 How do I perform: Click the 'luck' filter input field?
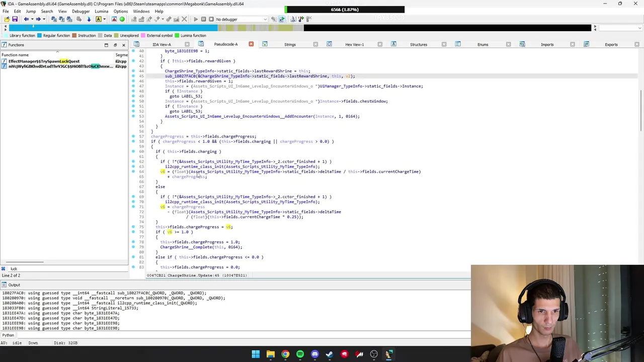pos(68,269)
